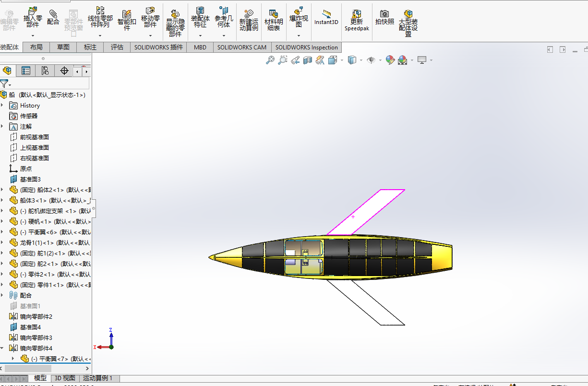
Task: Switch to the 评估 tab
Action: [x=117, y=47]
